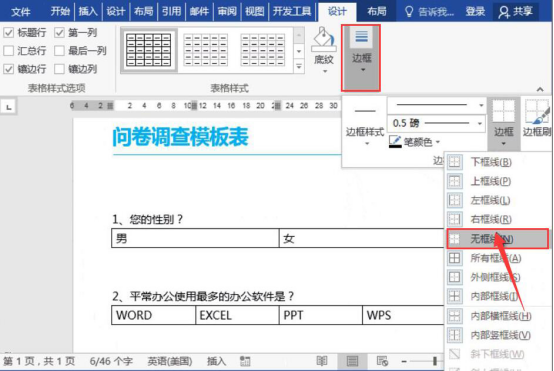Select 斜下框线(W) diagonal down border
554x371 pixels.
[497, 354]
